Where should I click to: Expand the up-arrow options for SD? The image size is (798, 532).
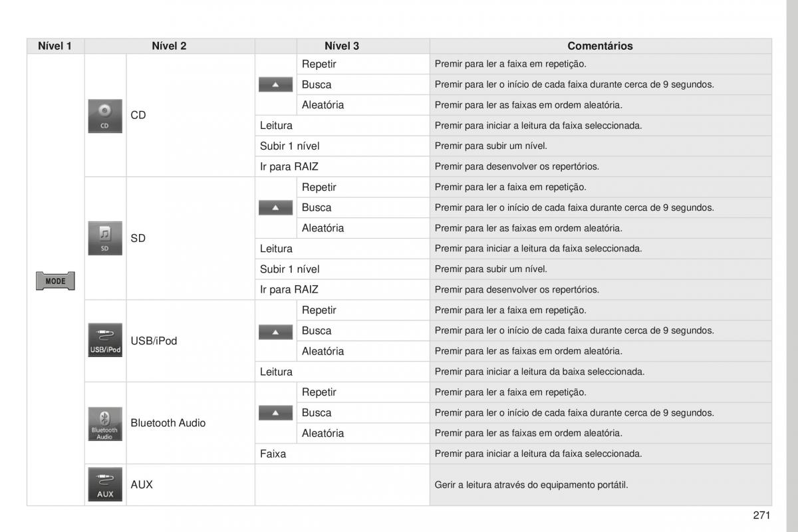pyautogui.click(x=276, y=208)
